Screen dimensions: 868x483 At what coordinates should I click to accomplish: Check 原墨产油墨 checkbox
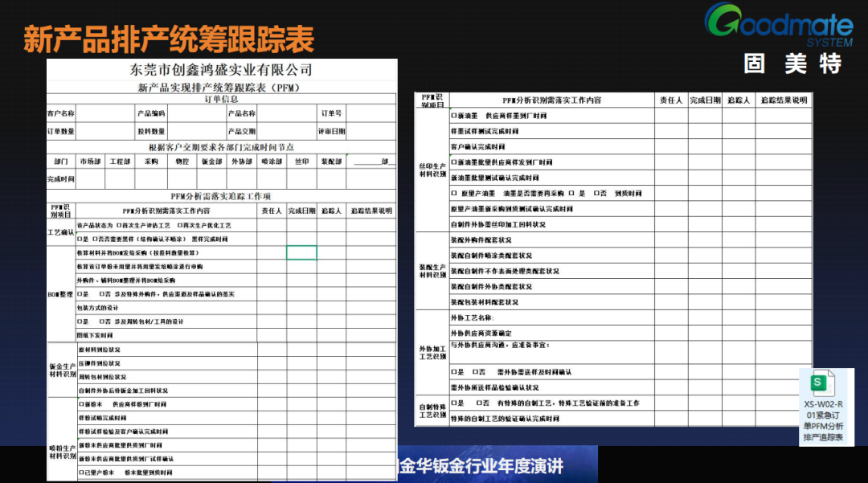(454, 194)
